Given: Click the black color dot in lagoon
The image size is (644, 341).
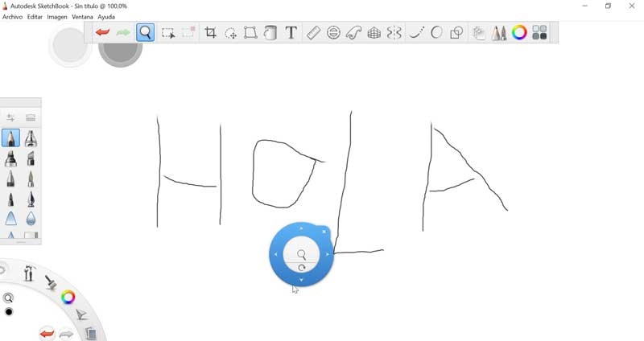Looking at the screenshot, I should click(9, 312).
